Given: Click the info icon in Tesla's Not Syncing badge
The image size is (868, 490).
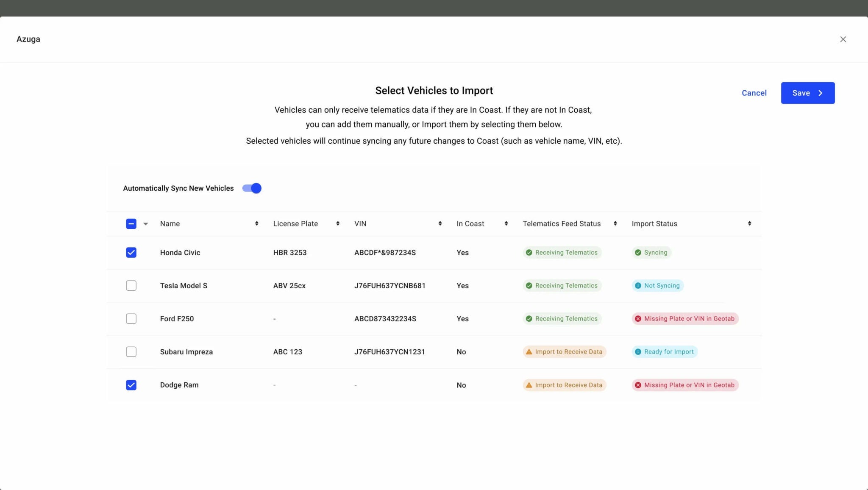Looking at the screenshot, I should point(638,285).
